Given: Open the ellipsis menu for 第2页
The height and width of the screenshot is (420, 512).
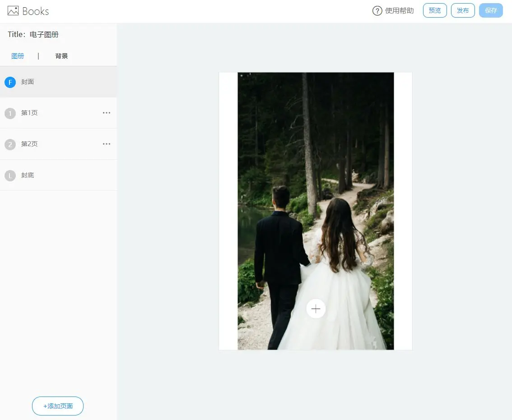Looking at the screenshot, I should tap(107, 144).
